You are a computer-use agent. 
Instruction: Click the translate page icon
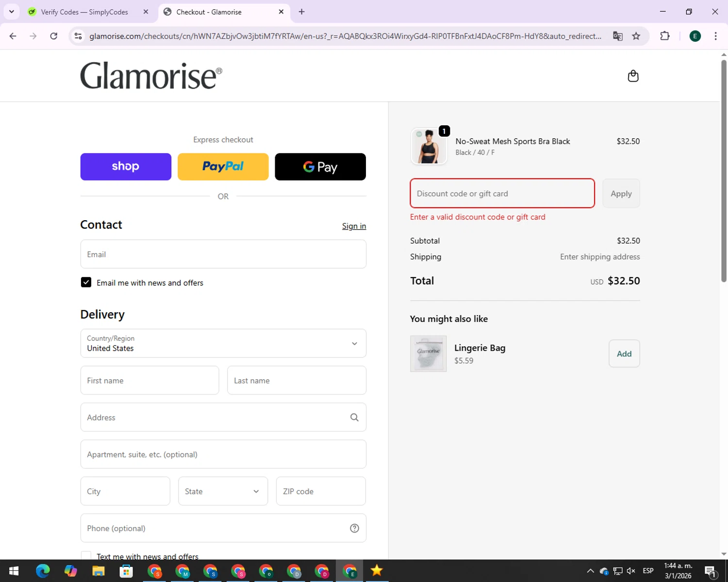tap(617, 36)
